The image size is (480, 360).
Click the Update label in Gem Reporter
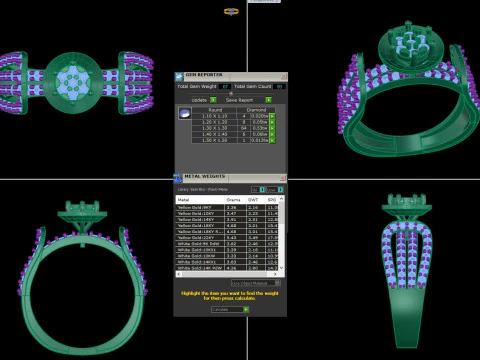coord(199,100)
